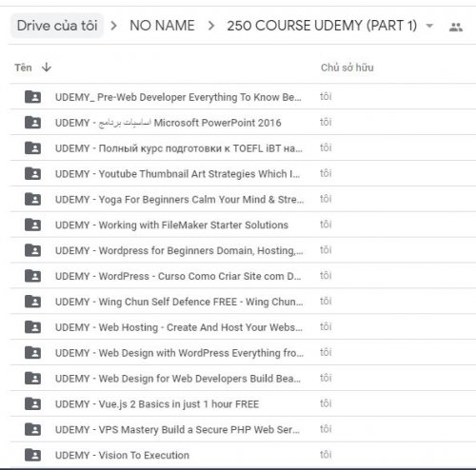476x470 pixels.
Task: Click folder icon of Microsoft PowerPoint 2016 row
Action: click(x=32, y=122)
